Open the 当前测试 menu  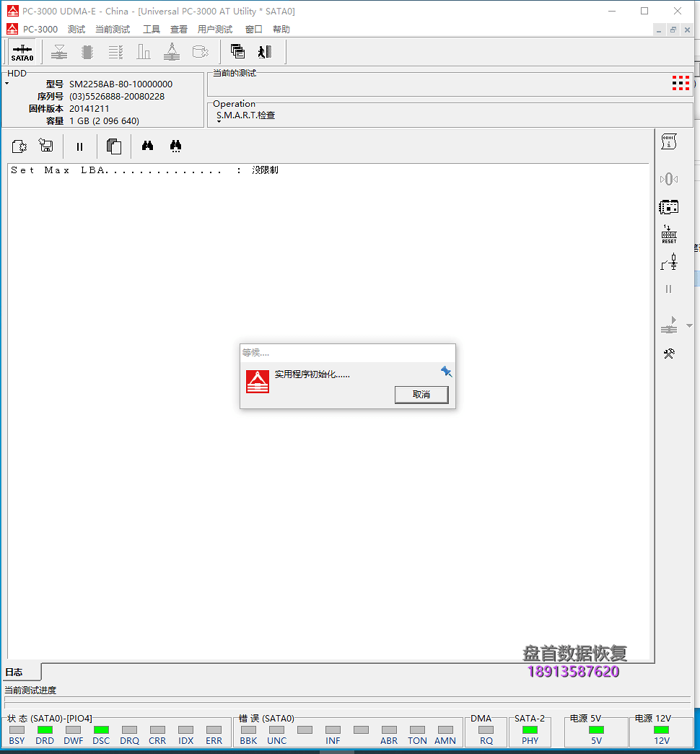113,30
